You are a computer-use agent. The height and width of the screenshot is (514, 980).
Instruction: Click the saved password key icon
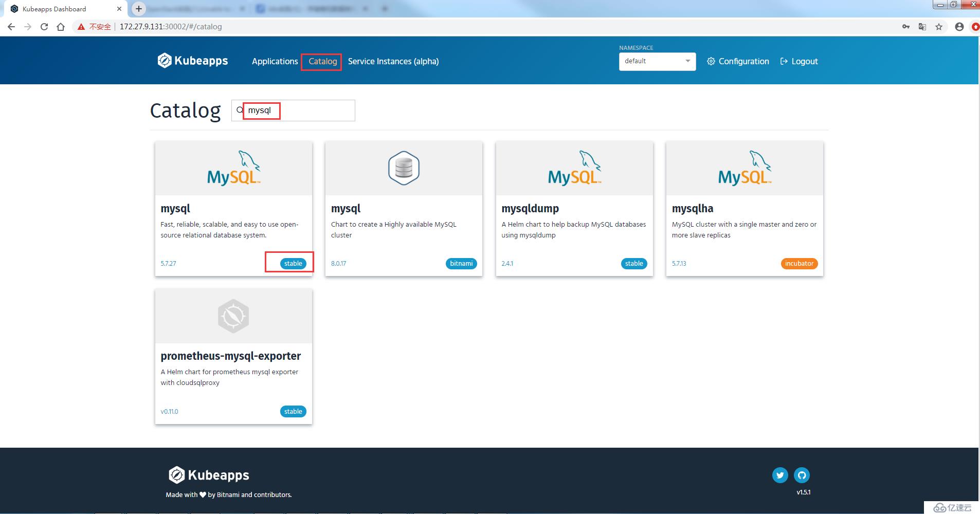point(905,27)
